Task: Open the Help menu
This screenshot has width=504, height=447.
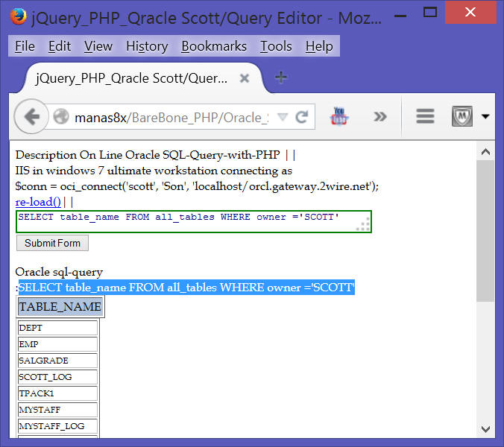Action: point(319,46)
